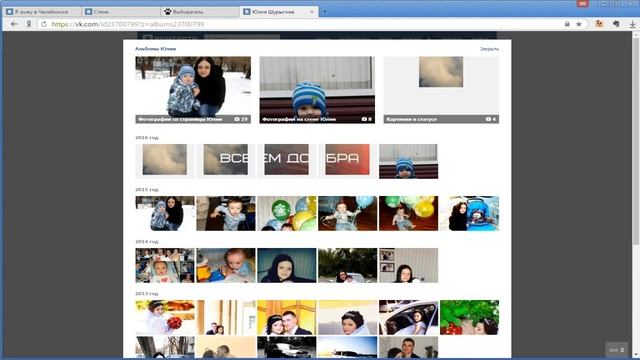The width and height of the screenshot is (640, 360).
Task: Open album Фотографии со страницы Юлии
Action: [x=193, y=90]
